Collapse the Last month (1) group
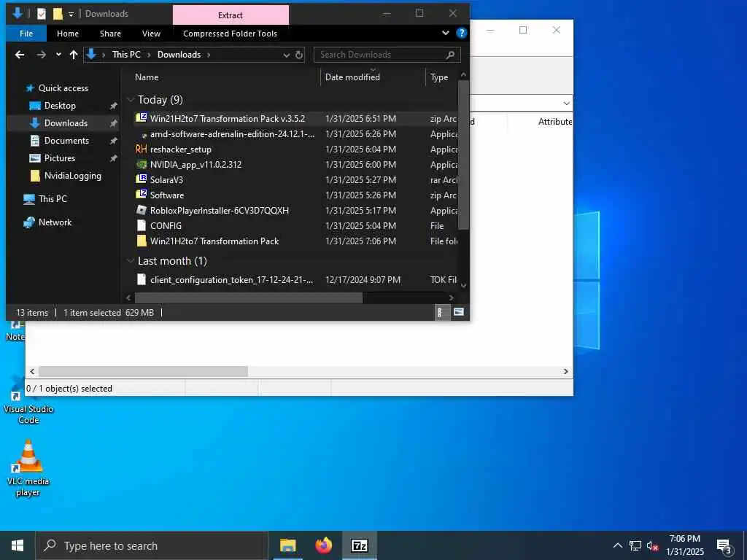The image size is (747, 560). point(131,261)
